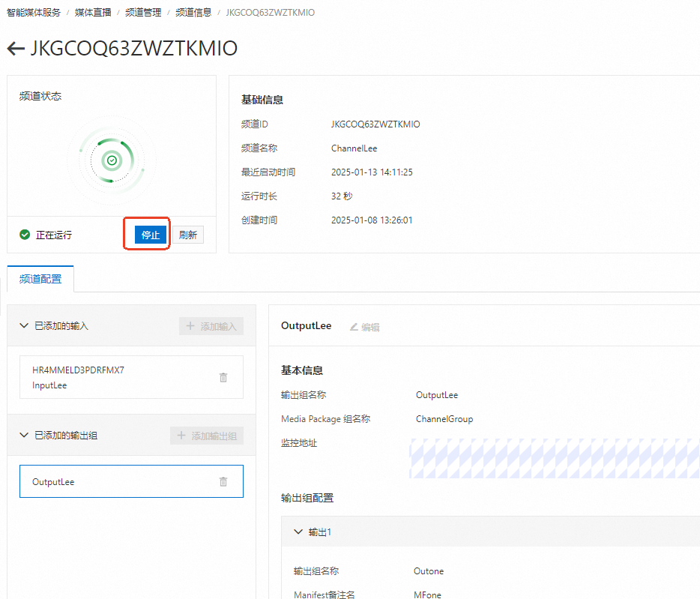Click the JKGCOQ63ZWZTKMIO breadcrumb item

(x=270, y=13)
